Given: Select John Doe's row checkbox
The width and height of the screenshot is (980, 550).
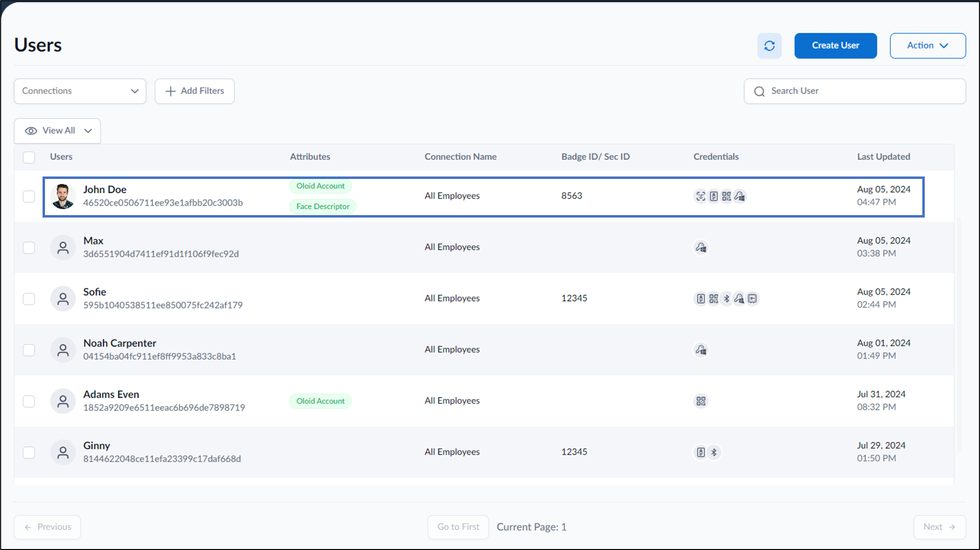Looking at the screenshot, I should tap(29, 196).
